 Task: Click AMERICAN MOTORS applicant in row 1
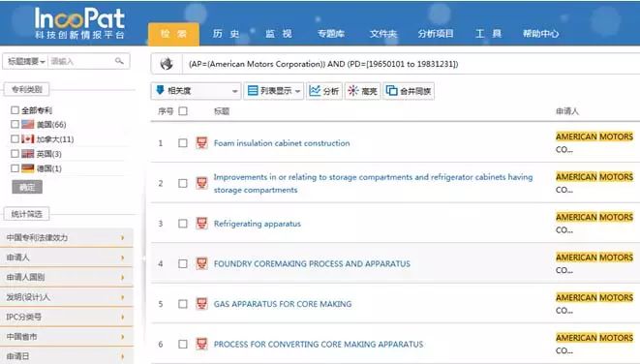tap(594, 136)
